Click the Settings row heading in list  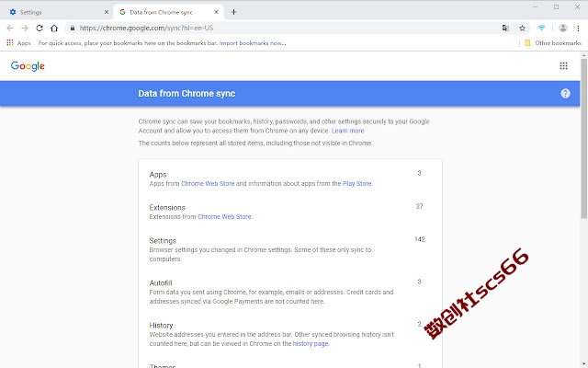[x=163, y=241]
